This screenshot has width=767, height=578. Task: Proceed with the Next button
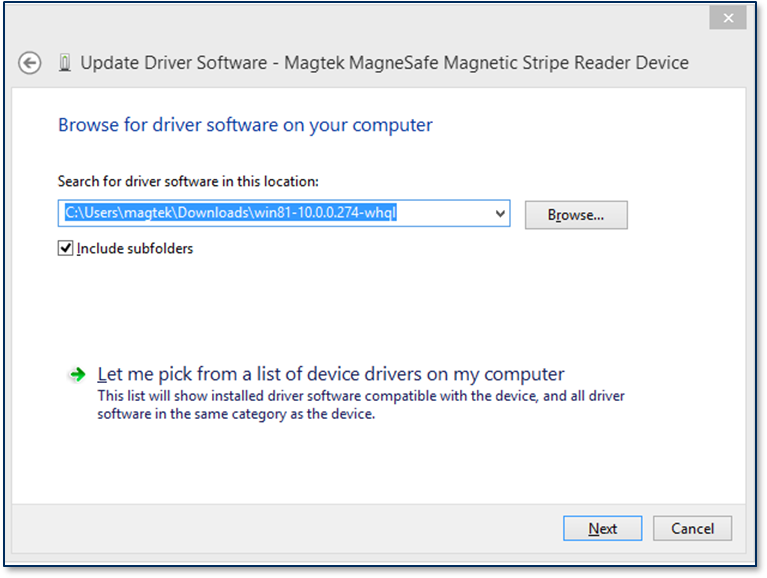pos(603,528)
